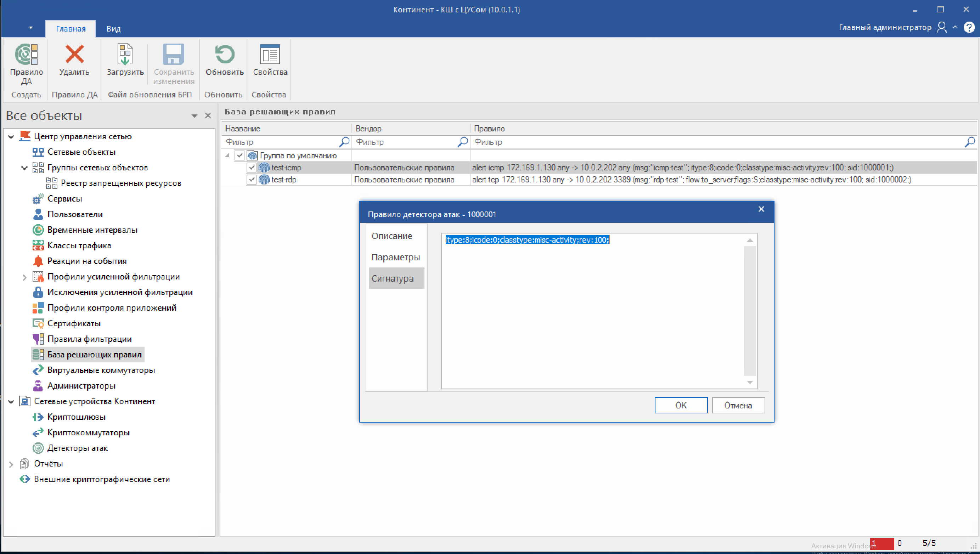Screen dimensions: 980x554
Task: Click the red Удалить delete icon
Action: (74, 55)
